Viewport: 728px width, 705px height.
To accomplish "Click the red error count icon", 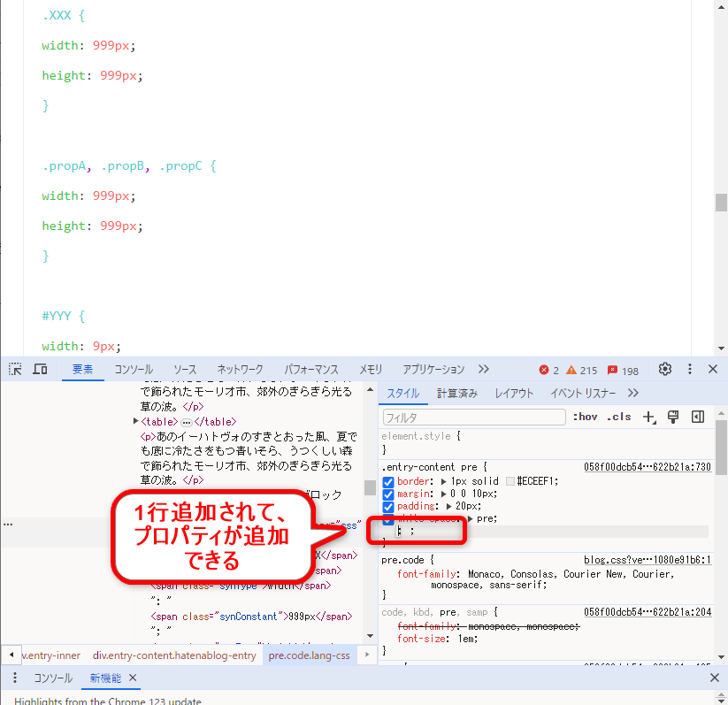I will click(544, 370).
